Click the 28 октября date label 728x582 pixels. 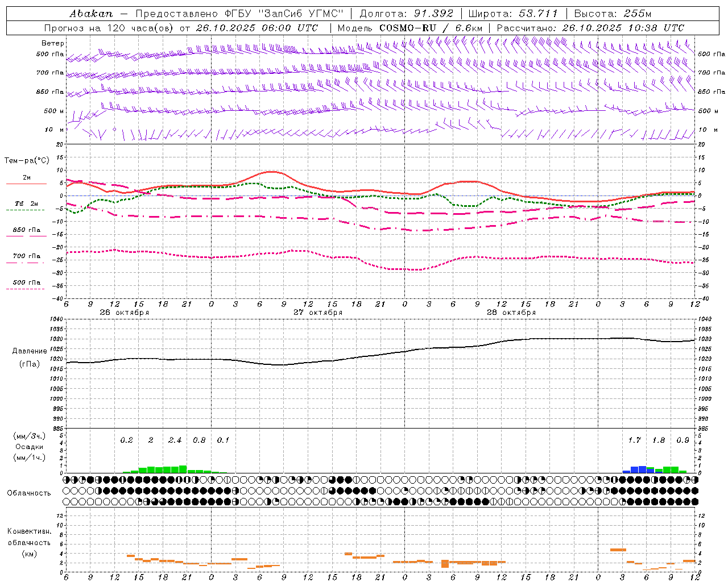[x=511, y=313]
